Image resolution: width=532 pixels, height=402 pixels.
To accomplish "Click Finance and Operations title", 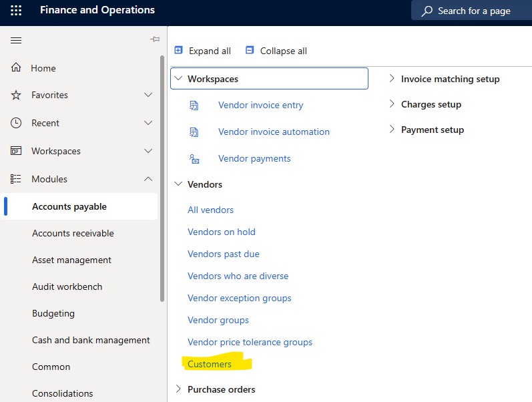I will 97,10.
